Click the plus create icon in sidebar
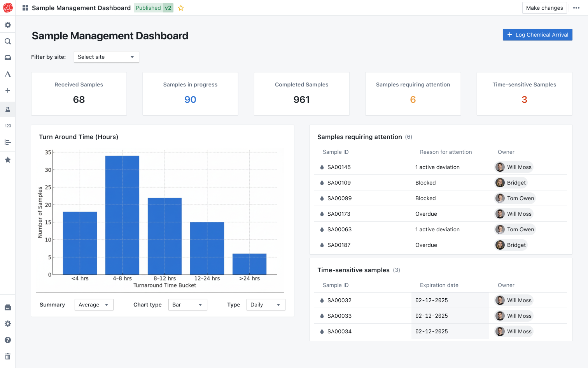Screen dimensions: 588x368 pyautogui.click(x=7, y=90)
